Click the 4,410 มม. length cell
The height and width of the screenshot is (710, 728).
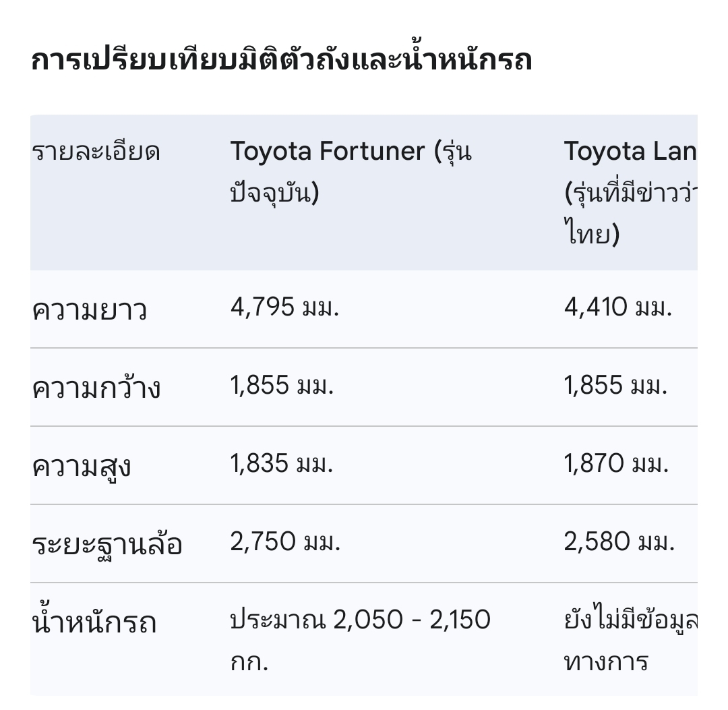tap(618, 307)
